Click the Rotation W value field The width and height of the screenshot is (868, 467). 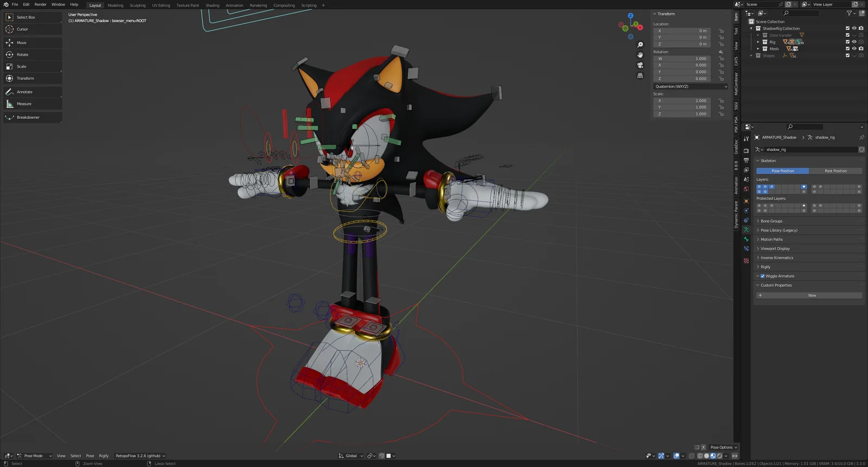[x=682, y=59]
